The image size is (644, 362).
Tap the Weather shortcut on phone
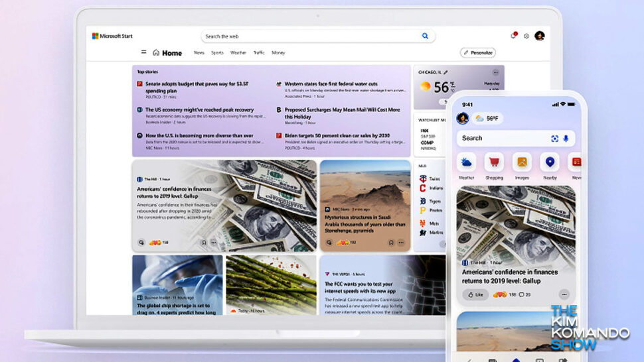(467, 162)
